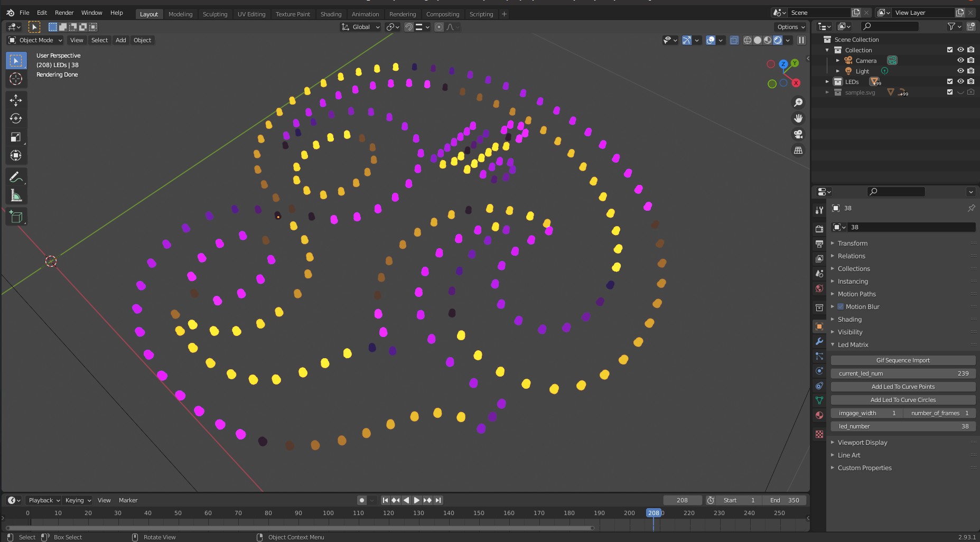
Task: Collapse the Led Matrix panel
Action: pos(853,345)
